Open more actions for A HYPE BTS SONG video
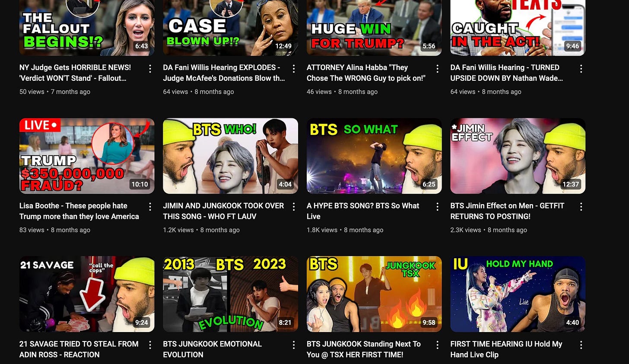This screenshot has width=629, height=364. click(x=437, y=207)
